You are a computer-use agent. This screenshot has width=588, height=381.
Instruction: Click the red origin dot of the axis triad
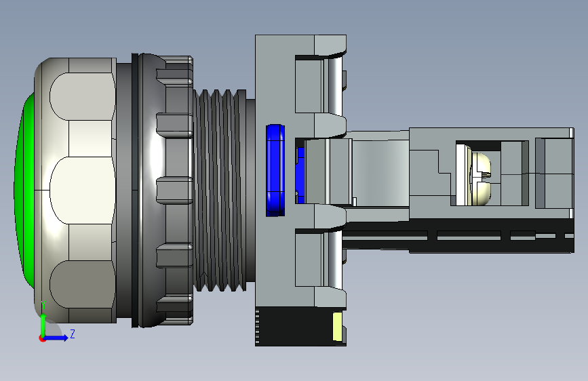(42, 338)
